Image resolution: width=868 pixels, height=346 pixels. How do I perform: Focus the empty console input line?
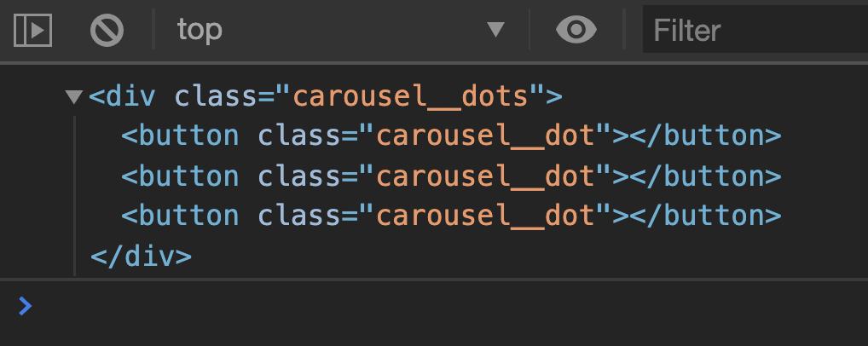(x=426, y=305)
